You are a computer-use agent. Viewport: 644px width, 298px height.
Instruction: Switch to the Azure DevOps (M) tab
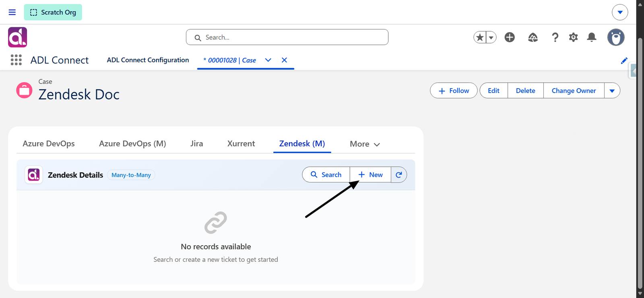[x=132, y=144]
